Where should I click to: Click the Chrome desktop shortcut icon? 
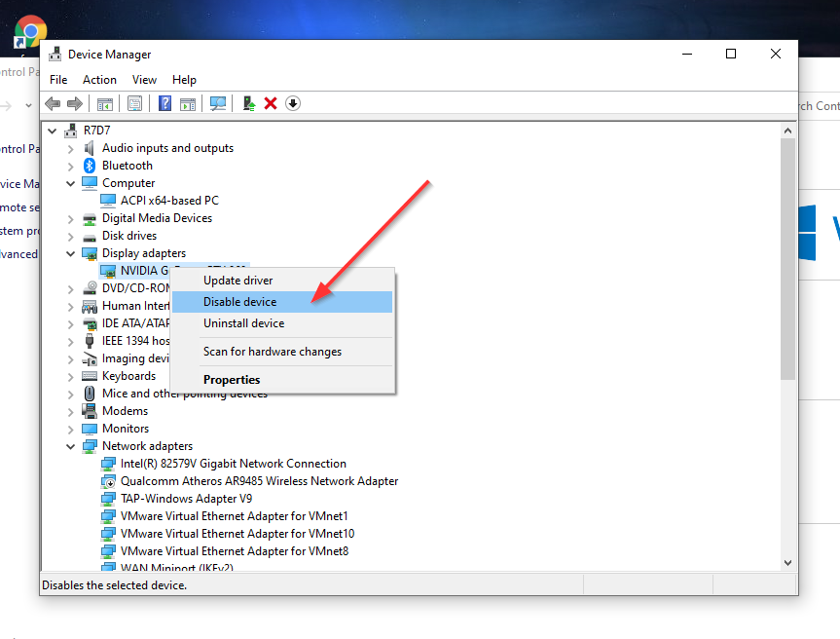30,31
